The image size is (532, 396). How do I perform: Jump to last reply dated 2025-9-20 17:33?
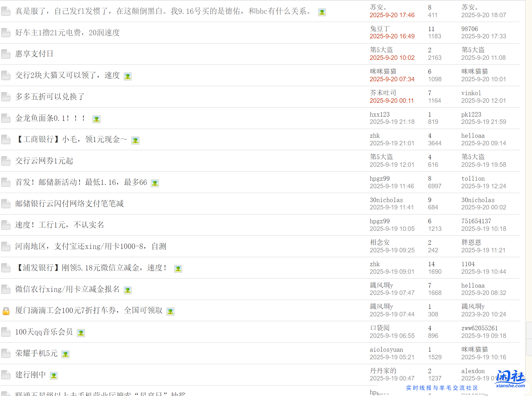tap(483, 36)
